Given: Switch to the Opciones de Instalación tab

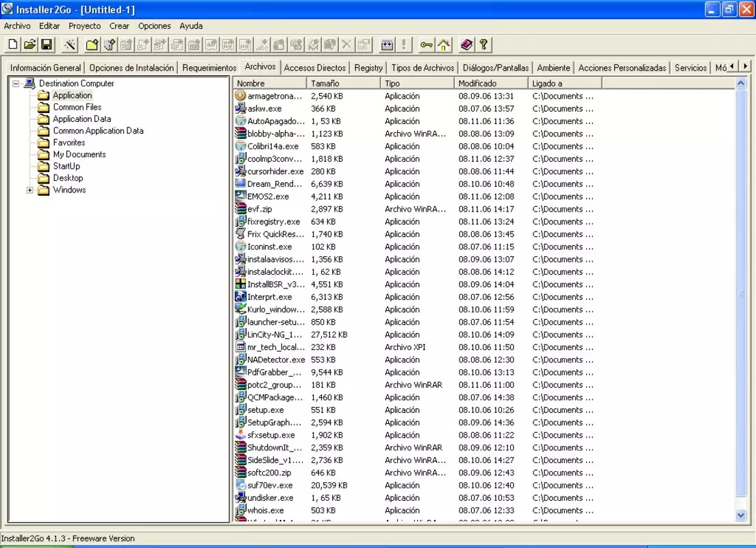Looking at the screenshot, I should [x=131, y=68].
